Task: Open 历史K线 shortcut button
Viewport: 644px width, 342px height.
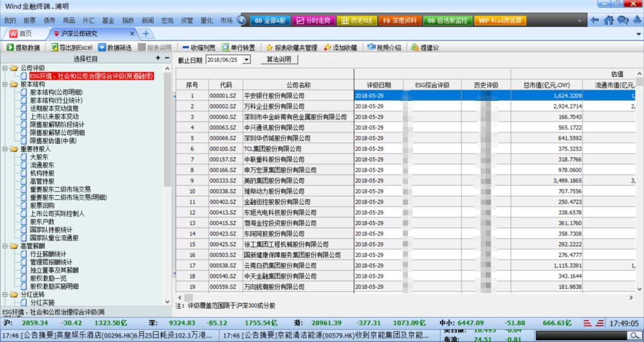Action: [357, 20]
